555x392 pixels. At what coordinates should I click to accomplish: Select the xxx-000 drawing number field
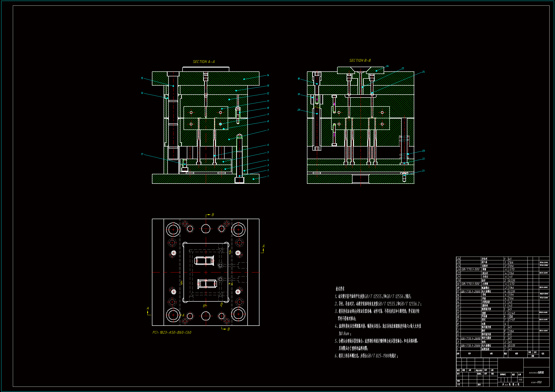[536, 382]
